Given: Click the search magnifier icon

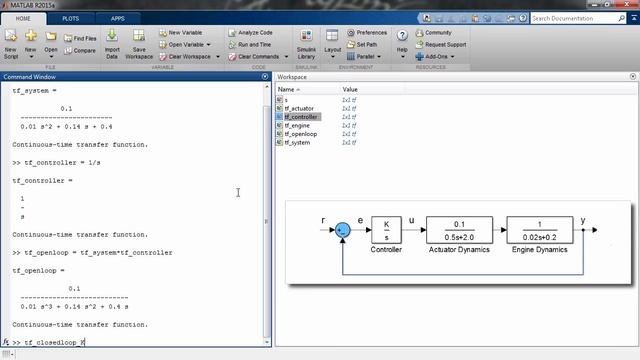Looking at the screenshot, I should (x=621, y=18).
